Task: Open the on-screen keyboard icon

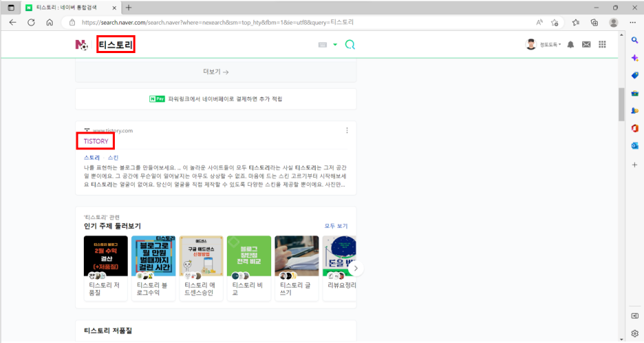Action: 323,45
